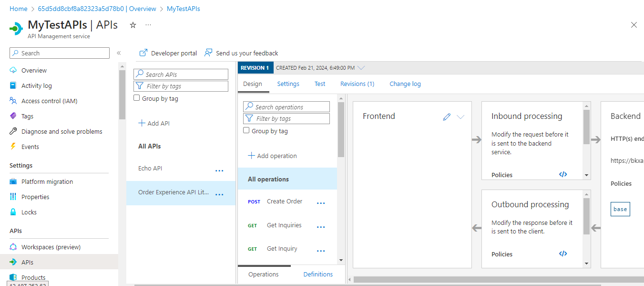644x286 pixels.
Task: Select All operations in the list
Action: click(x=287, y=179)
